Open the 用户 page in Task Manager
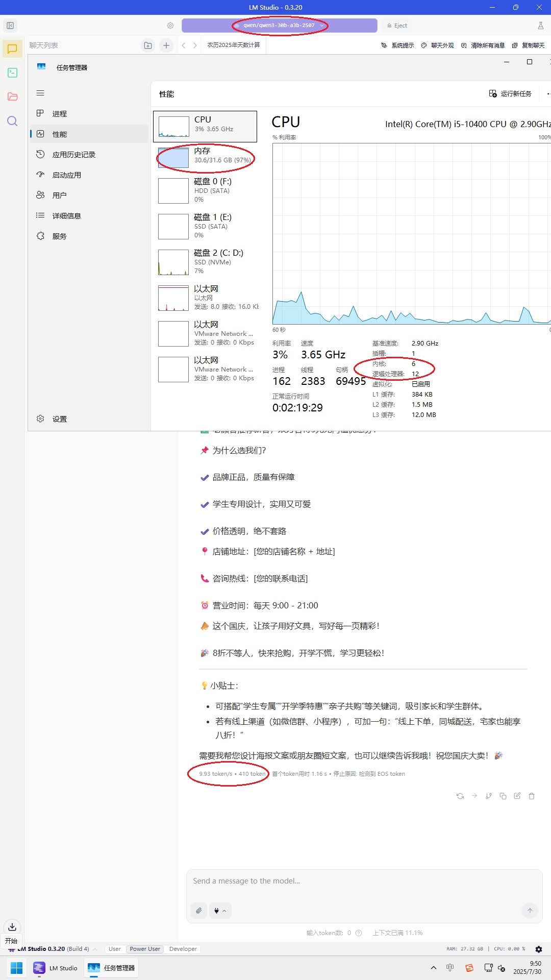The height and width of the screenshot is (980, 551). click(89, 195)
